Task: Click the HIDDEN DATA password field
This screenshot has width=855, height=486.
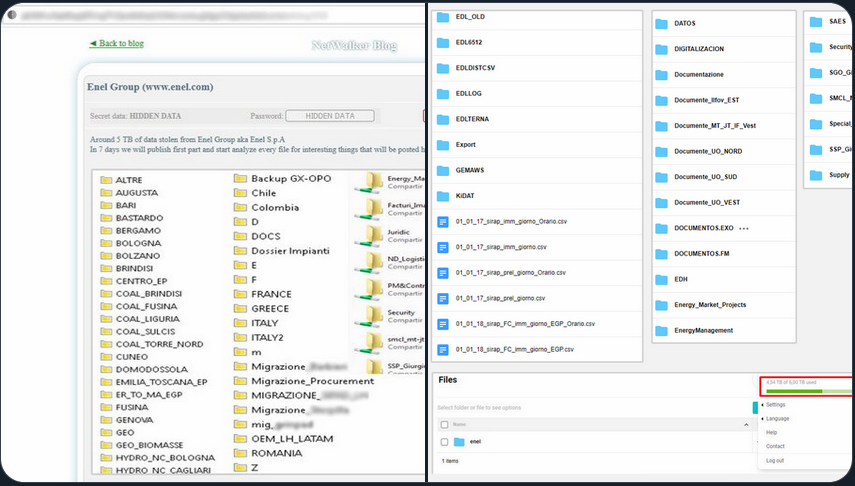Action: (x=330, y=116)
